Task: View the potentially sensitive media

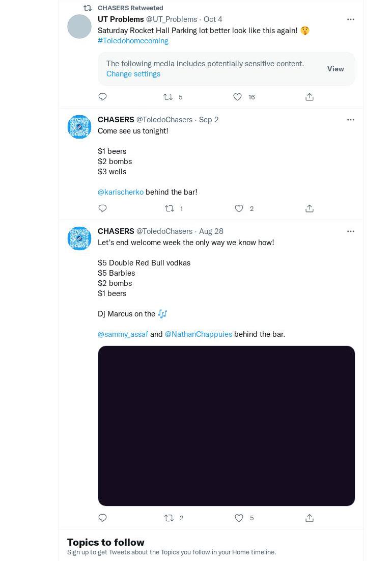Action: (335, 69)
